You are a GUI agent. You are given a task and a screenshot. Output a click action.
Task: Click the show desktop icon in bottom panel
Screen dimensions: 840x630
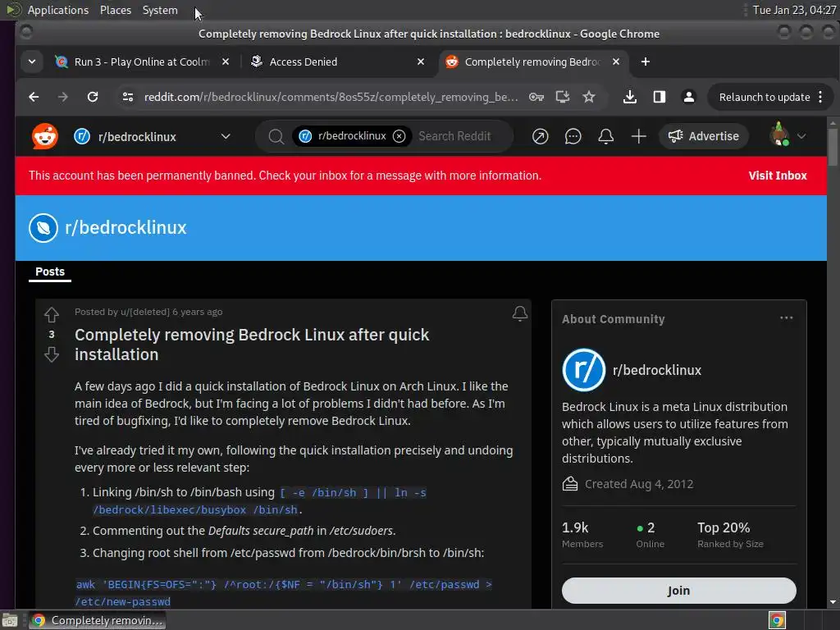[x=10, y=620]
